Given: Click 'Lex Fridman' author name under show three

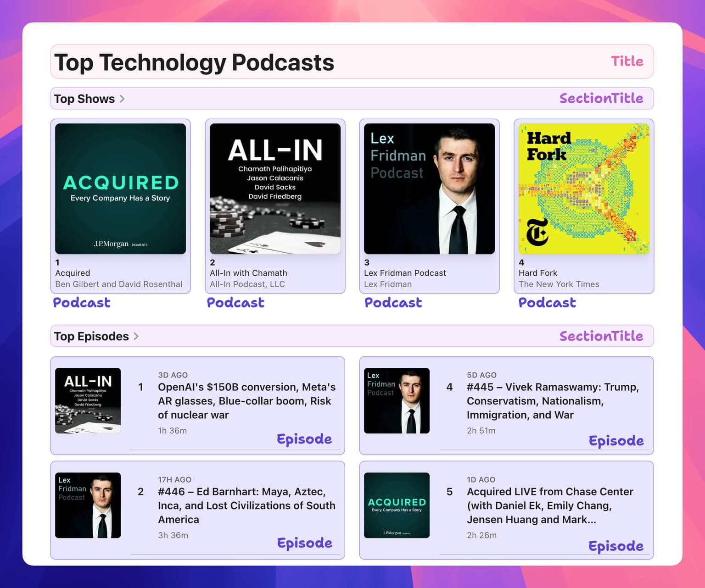Looking at the screenshot, I should [x=388, y=284].
